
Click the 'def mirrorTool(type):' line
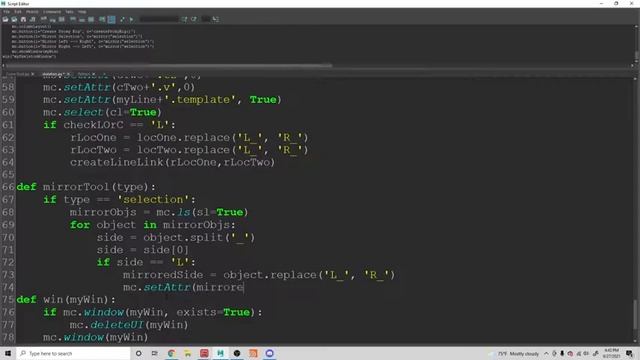click(86, 187)
